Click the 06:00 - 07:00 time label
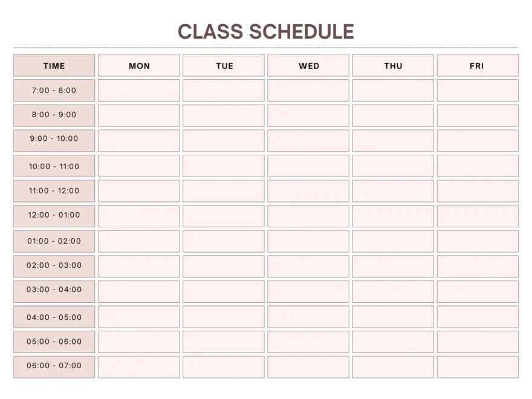532x399 pixels. 54,366
